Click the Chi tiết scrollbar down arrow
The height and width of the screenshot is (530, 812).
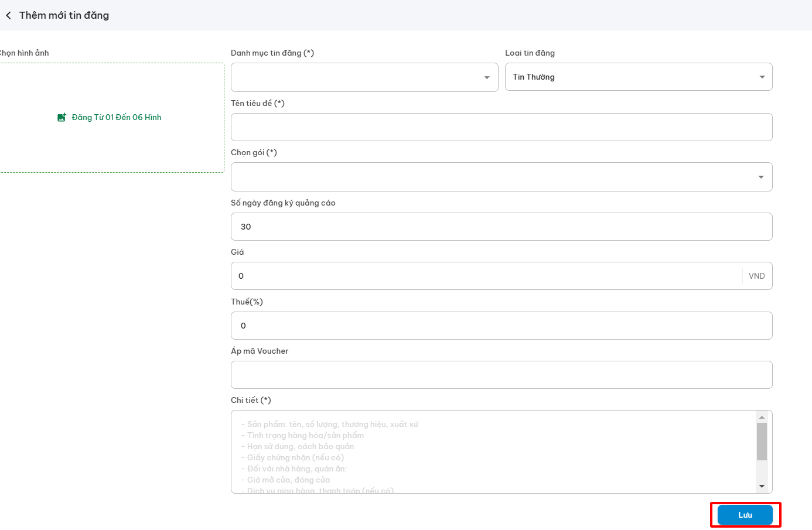pyautogui.click(x=762, y=486)
